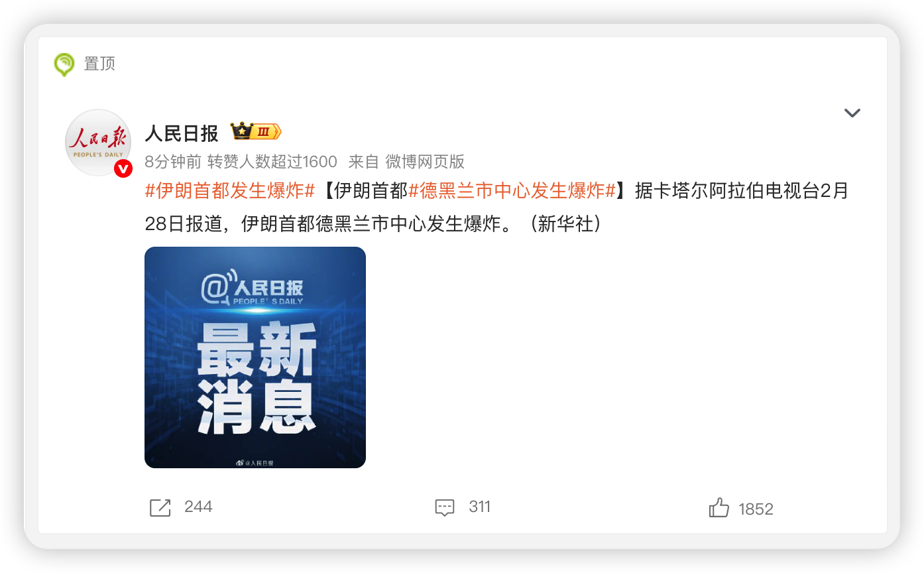
Task: Expand the post options chevron
Action: coord(852,113)
